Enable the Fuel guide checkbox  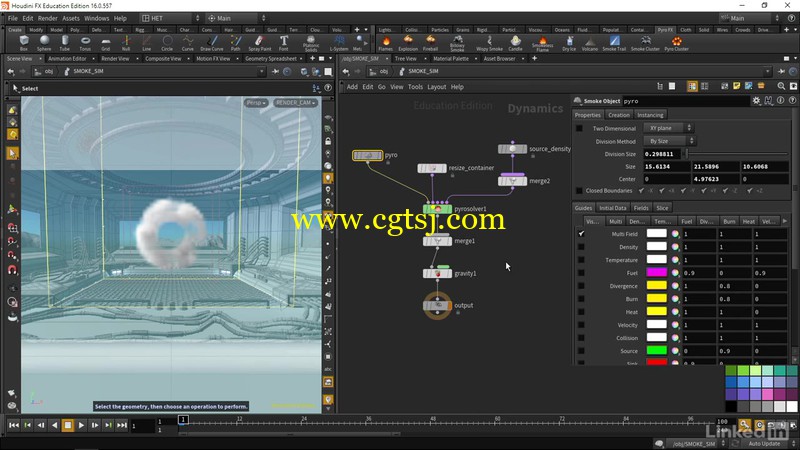[581, 273]
